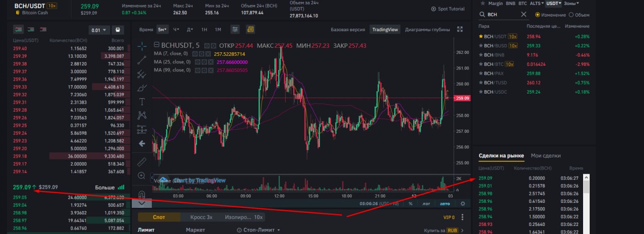Activate the zoom-in magnifier tool

(141, 176)
